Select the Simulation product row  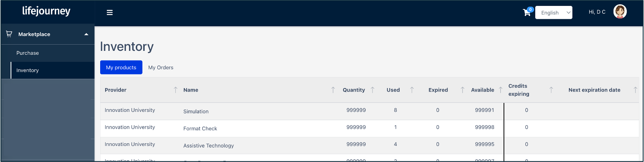click(x=196, y=112)
